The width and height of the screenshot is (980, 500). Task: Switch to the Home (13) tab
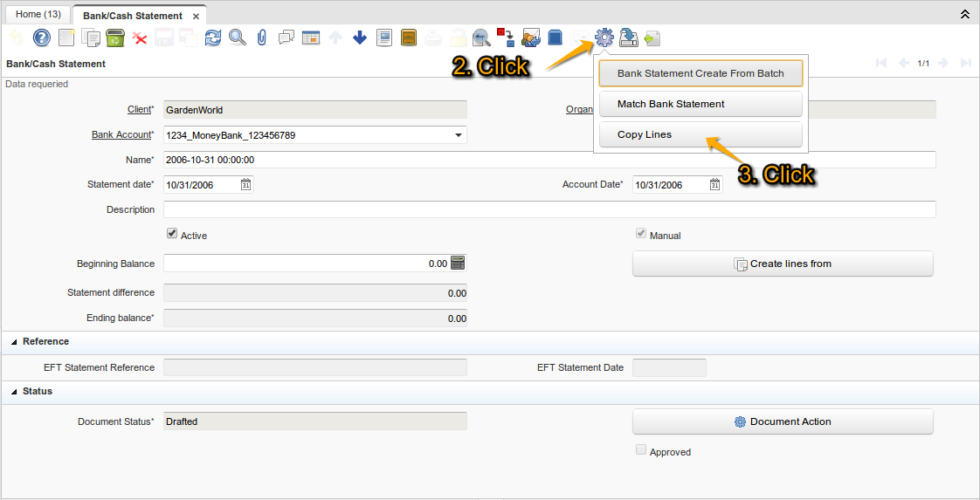[x=38, y=14]
